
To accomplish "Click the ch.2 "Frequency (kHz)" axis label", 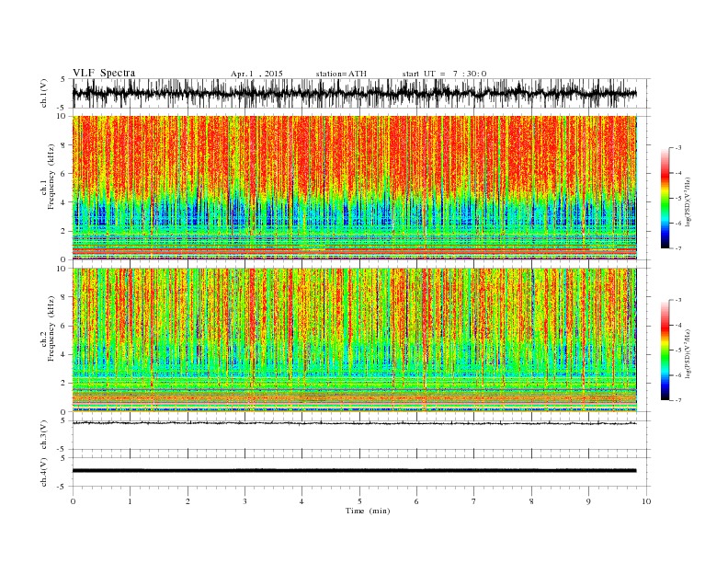I will click(51, 328).
